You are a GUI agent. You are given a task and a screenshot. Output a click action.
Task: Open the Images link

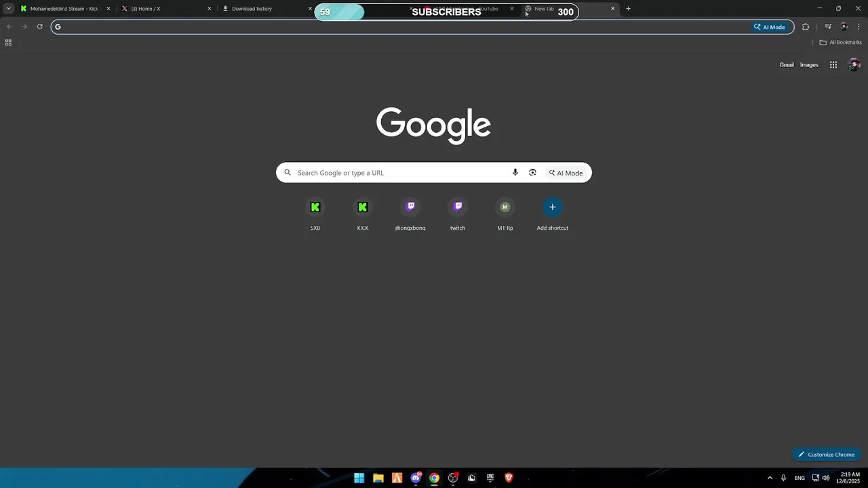pyautogui.click(x=809, y=65)
